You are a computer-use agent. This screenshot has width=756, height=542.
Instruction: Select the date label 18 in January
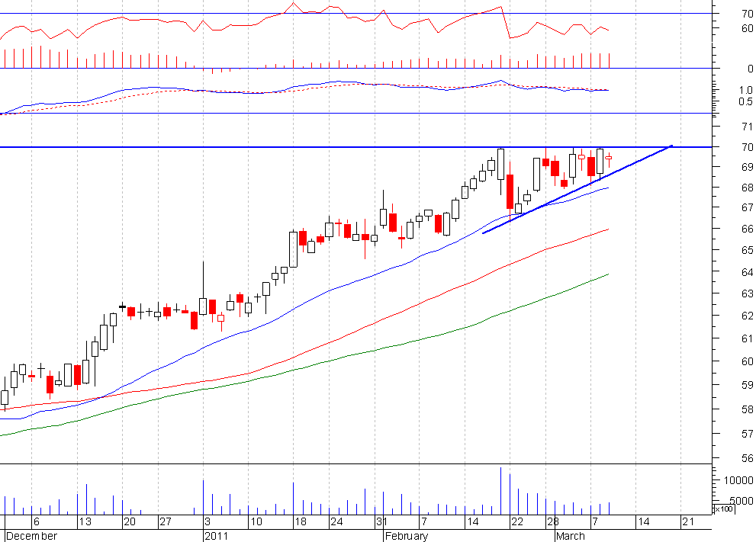(x=301, y=521)
